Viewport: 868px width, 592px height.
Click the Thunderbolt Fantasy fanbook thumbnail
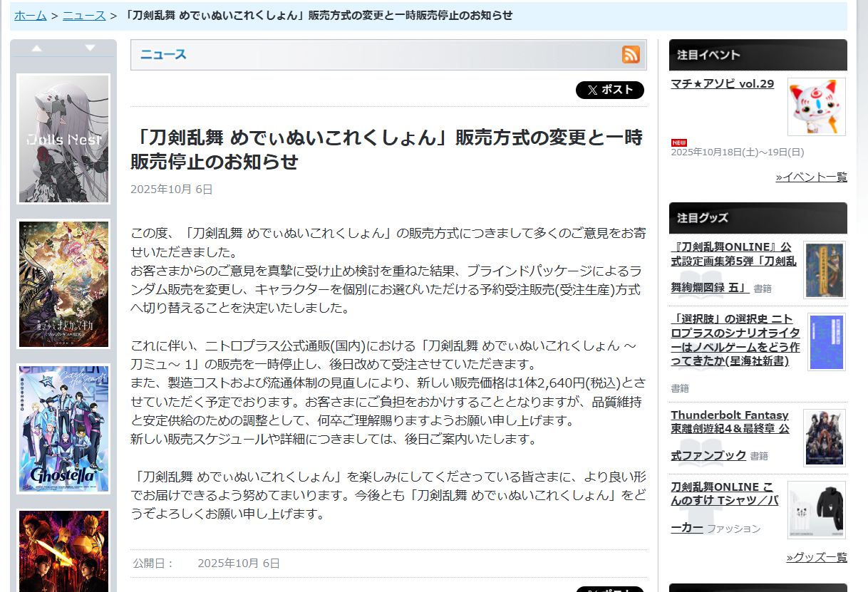tap(824, 437)
